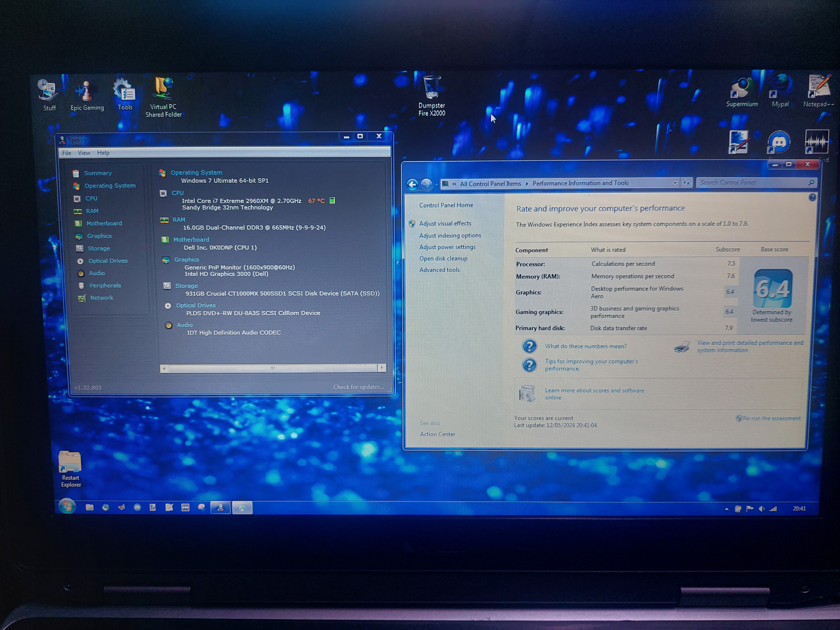Click the Action Center flag tray icon
This screenshot has height=630, width=840.
pos(750,508)
